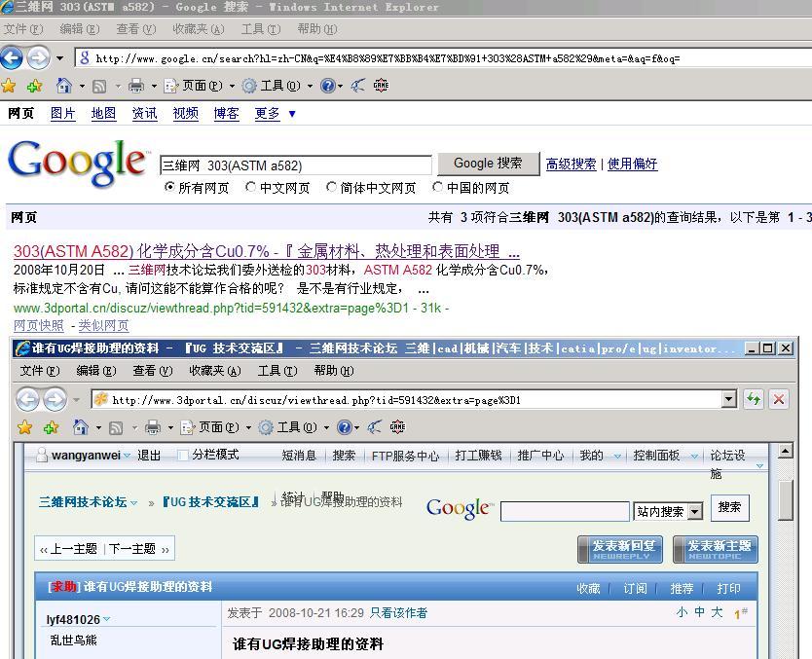
Task: Open recent pages dropdown beside outer navigation arrows
Action: 60,58
